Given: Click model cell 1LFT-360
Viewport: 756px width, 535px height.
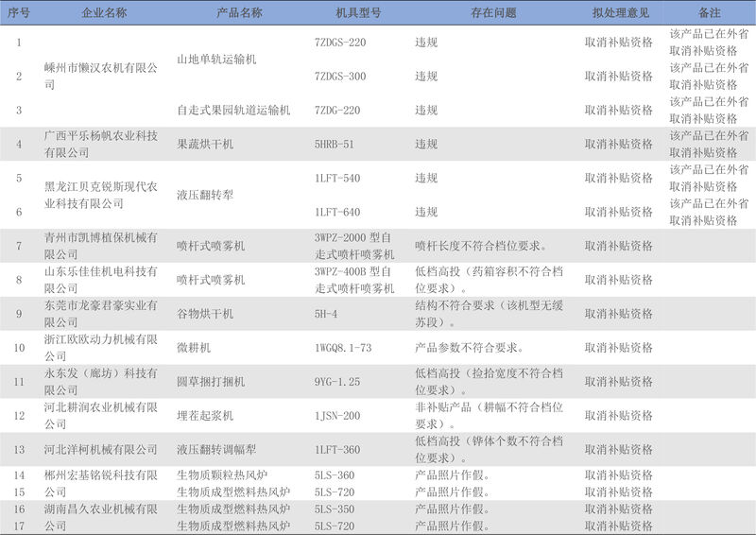Looking at the screenshot, I should click(x=337, y=450).
